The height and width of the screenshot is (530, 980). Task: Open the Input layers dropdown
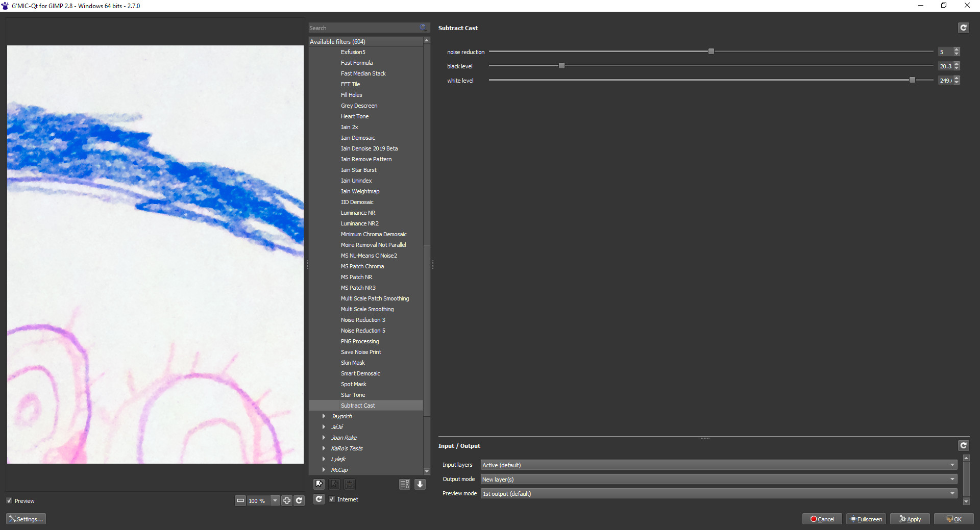718,465
